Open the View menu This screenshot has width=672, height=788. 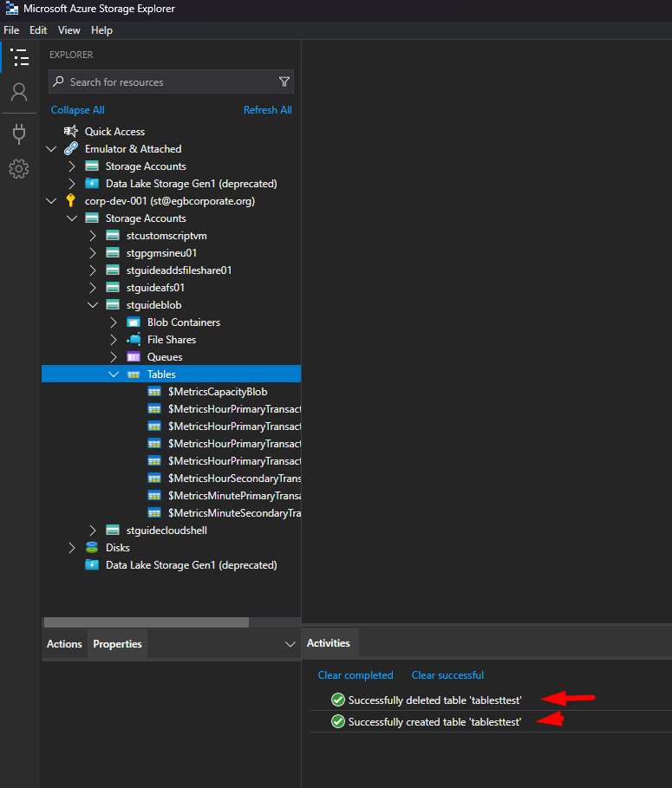point(69,29)
